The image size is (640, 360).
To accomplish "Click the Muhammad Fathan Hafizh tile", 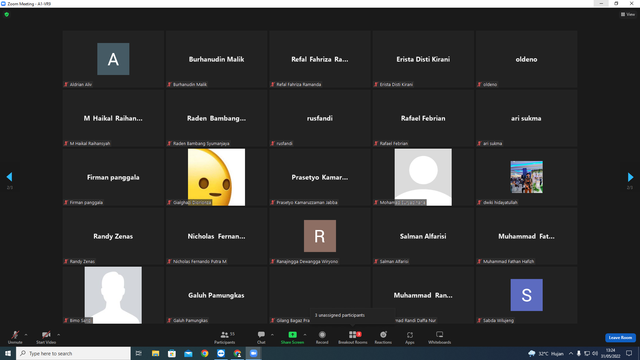I will pos(526,236).
